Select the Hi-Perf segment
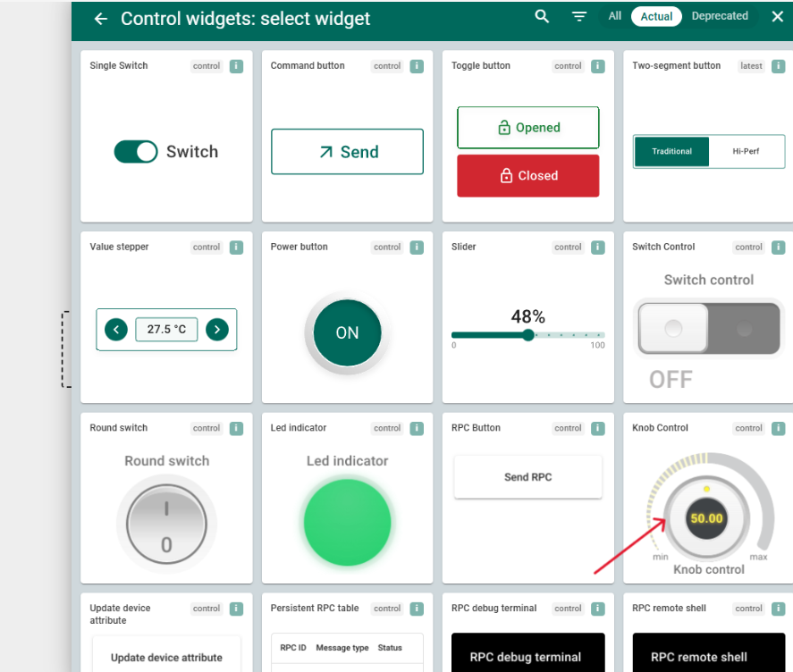The image size is (793, 672). pyautogui.click(x=746, y=152)
